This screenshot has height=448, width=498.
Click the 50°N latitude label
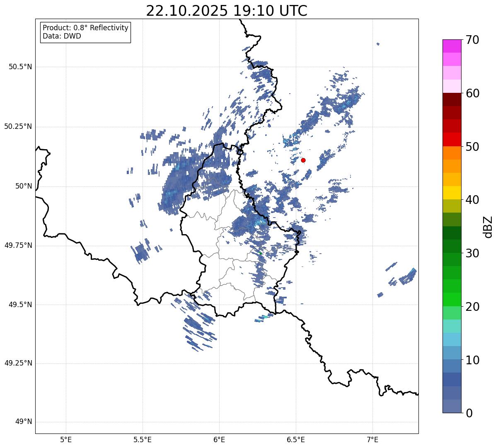coord(24,186)
